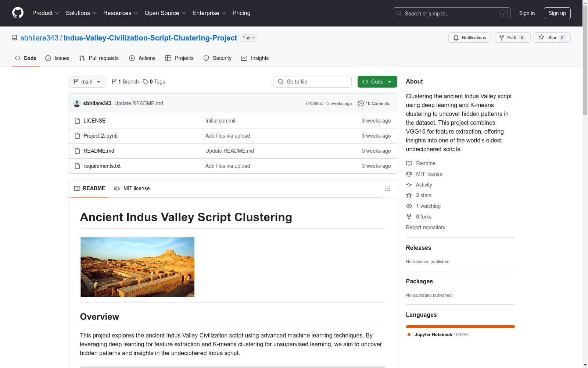Click the Sign in link
Screen dimensions: 588x368
coord(527,13)
